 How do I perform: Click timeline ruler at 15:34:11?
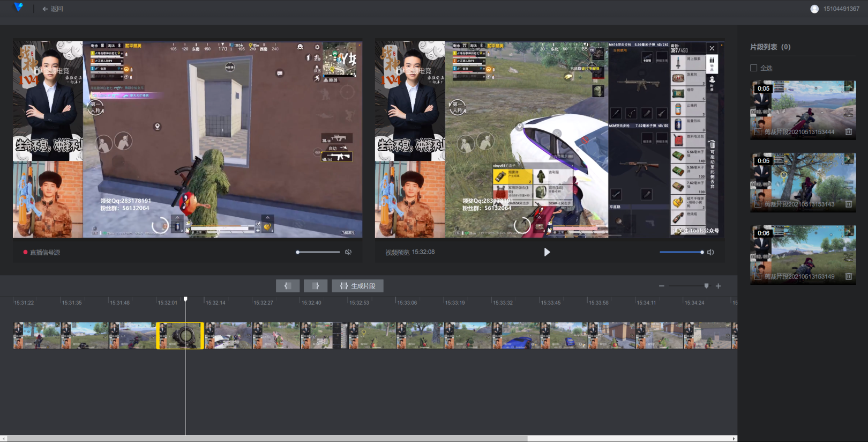[x=646, y=303]
